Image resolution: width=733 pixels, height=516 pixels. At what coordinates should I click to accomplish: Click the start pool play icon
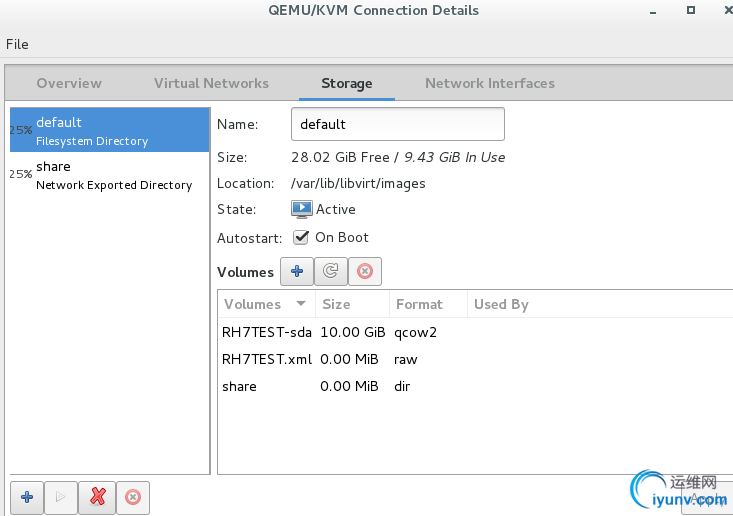point(61,497)
